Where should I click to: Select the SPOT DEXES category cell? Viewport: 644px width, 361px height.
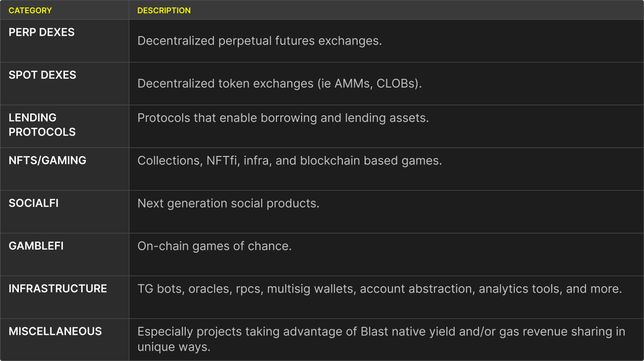point(43,75)
